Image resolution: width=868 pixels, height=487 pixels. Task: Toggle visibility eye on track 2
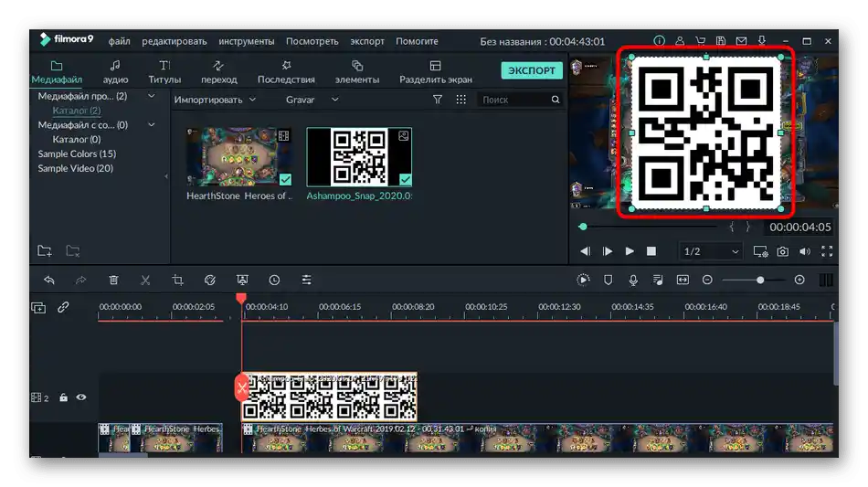pos(81,397)
